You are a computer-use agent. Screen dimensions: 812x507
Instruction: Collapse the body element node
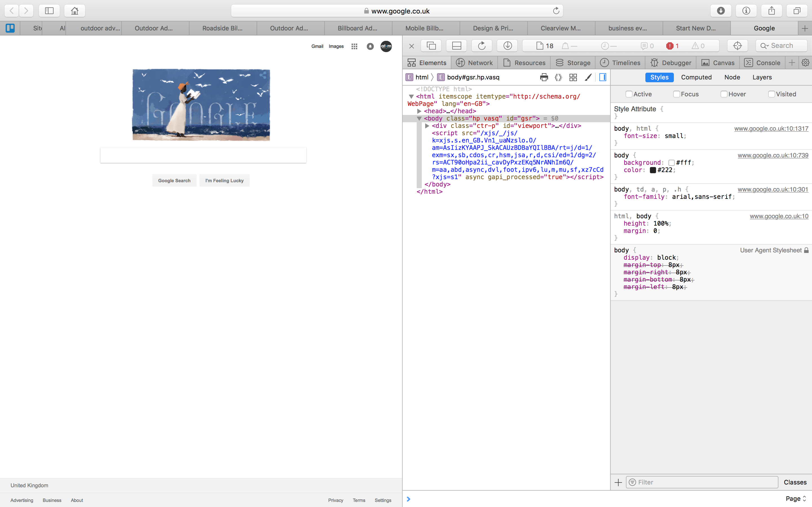pyautogui.click(x=419, y=118)
